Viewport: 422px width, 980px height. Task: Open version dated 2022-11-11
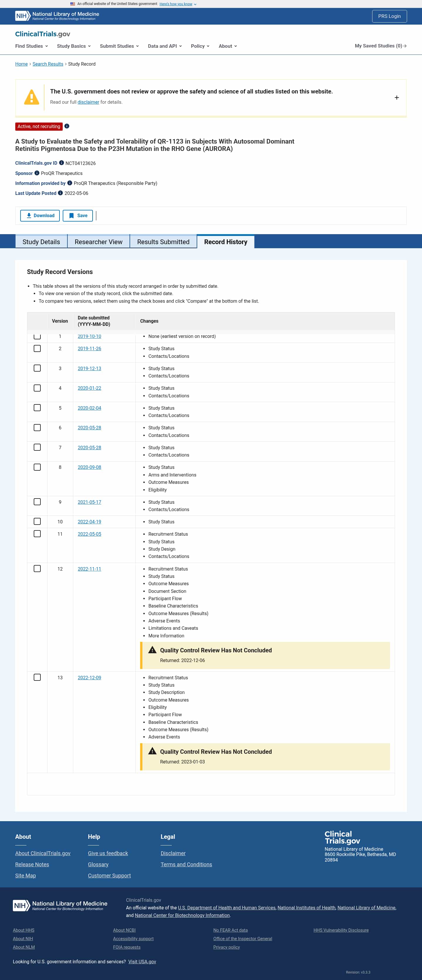[89, 569]
